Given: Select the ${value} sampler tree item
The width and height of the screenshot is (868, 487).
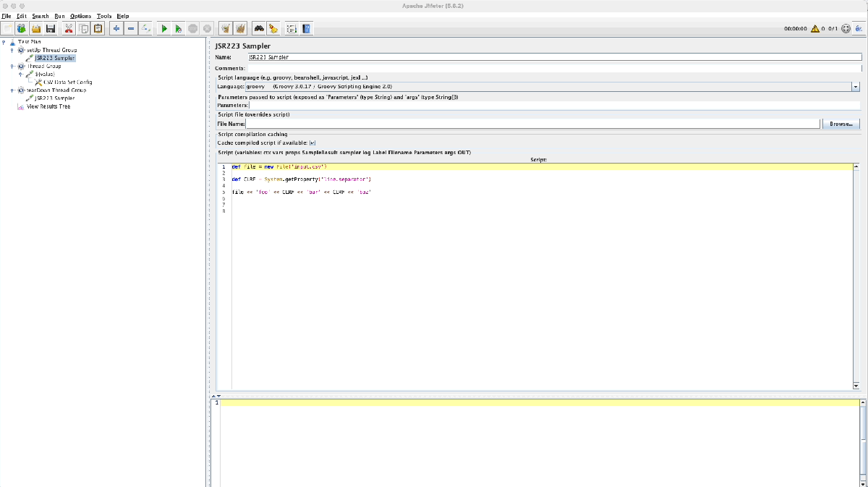Looking at the screenshot, I should click(x=45, y=74).
